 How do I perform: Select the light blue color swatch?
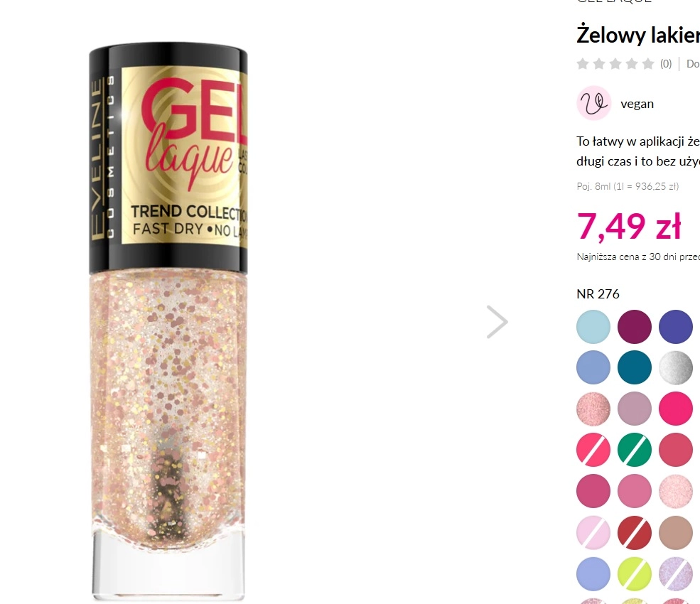(593, 327)
